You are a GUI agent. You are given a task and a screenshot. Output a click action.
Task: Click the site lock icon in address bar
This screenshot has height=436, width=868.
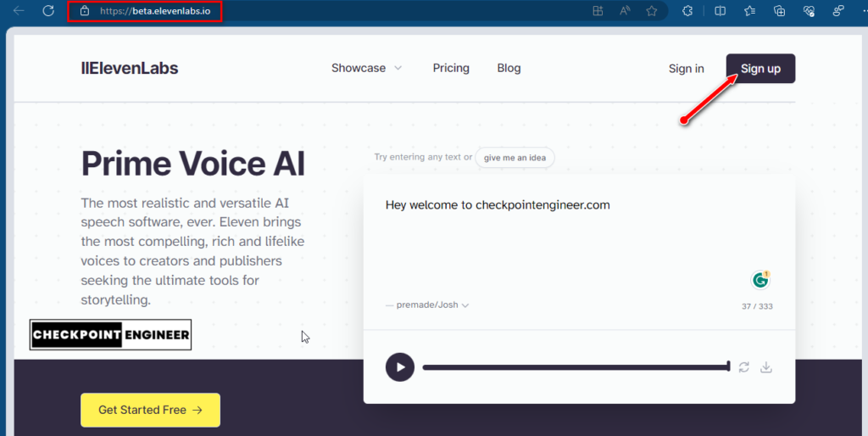pos(84,11)
